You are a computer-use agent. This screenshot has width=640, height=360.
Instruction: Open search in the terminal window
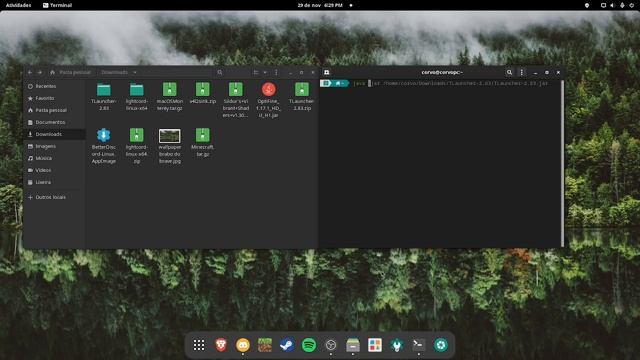509,72
